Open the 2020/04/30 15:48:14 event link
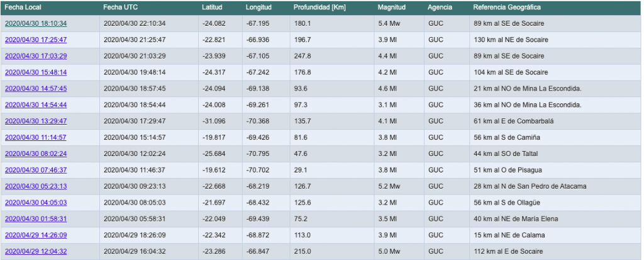Image resolution: width=644 pixels, height=260 pixels. [x=36, y=72]
